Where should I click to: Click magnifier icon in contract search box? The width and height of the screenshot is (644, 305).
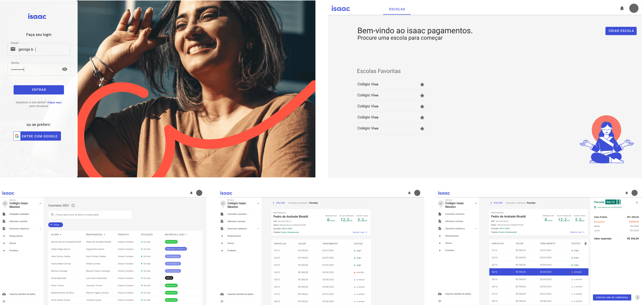coord(52,215)
